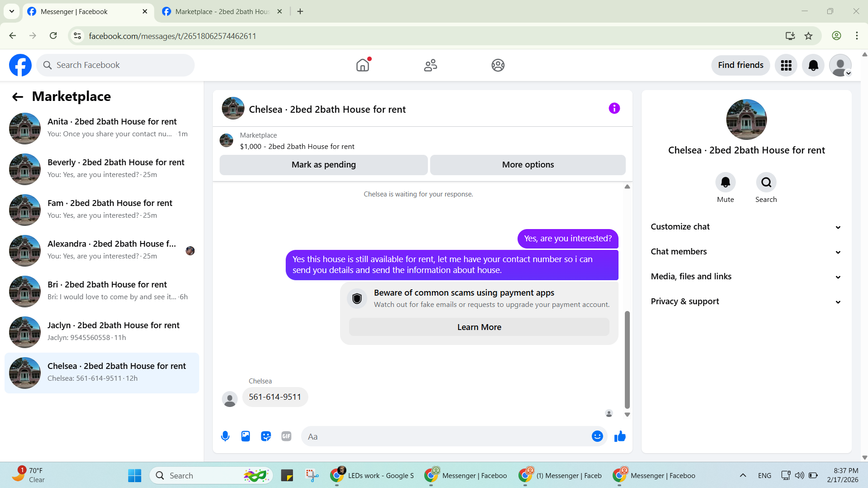This screenshot has height=488, width=868.
Task: Choose a GIF
Action: coord(286,436)
